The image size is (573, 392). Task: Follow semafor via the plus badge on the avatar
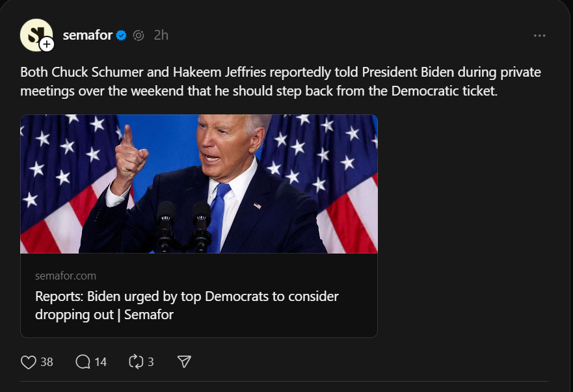click(47, 44)
